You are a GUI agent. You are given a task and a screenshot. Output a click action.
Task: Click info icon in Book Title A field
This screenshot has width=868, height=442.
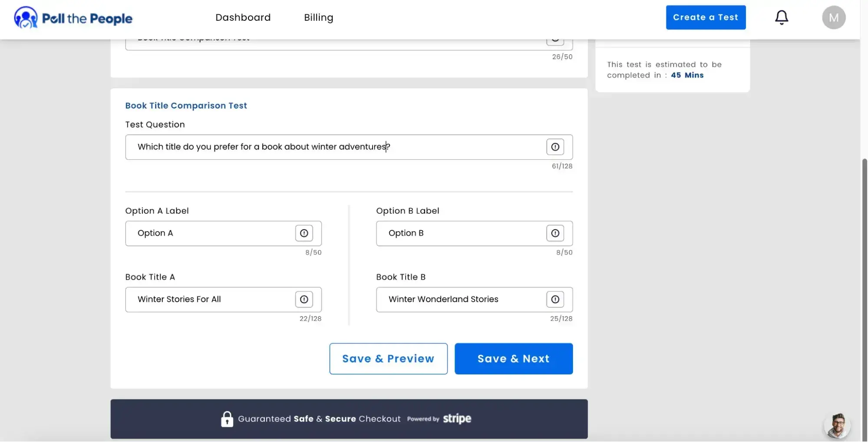click(304, 299)
